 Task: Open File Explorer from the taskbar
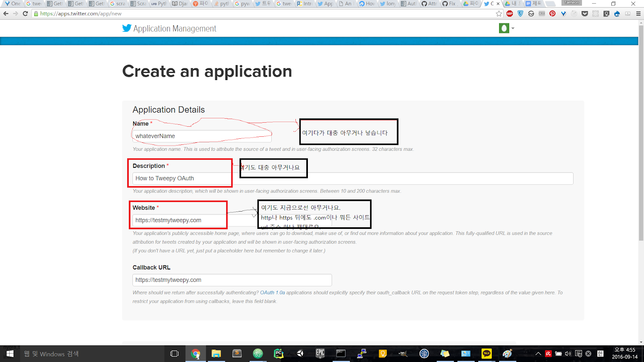(x=216, y=354)
